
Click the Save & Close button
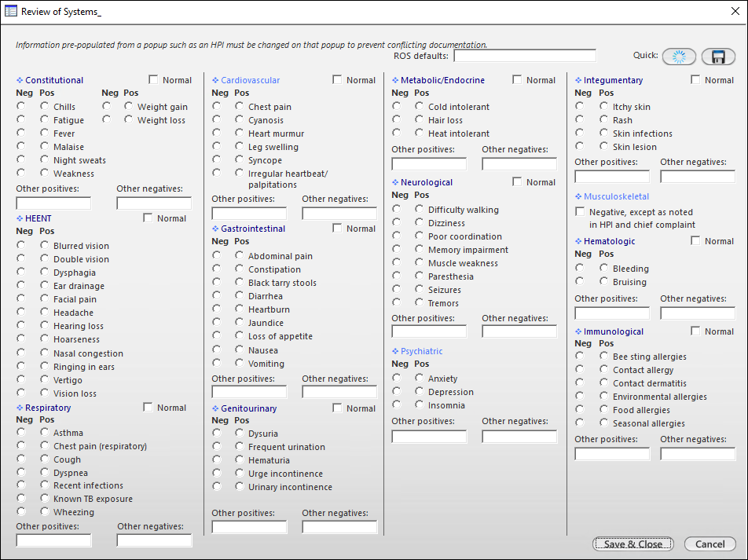tap(633, 544)
